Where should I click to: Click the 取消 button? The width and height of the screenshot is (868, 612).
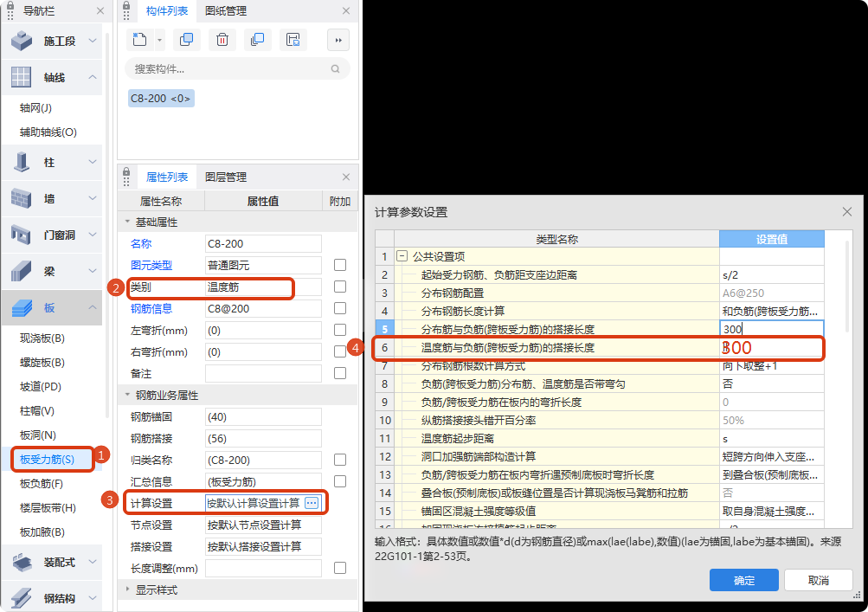click(818, 580)
